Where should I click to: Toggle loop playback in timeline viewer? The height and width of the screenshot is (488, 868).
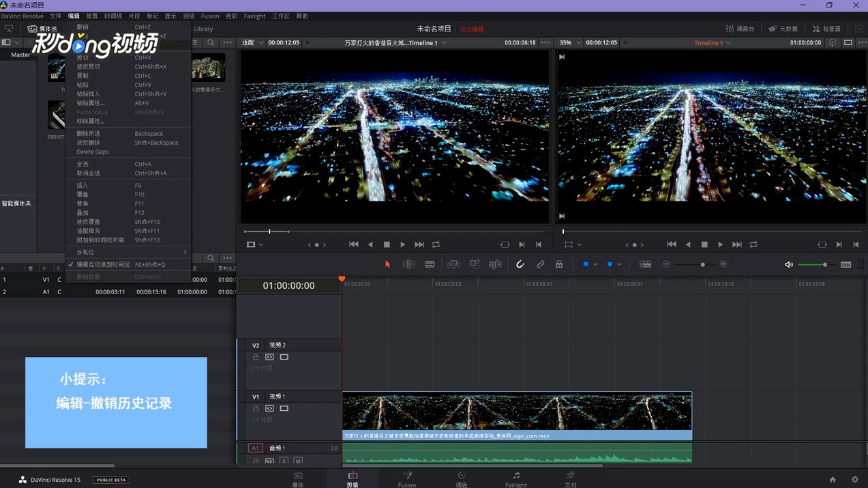(x=753, y=244)
